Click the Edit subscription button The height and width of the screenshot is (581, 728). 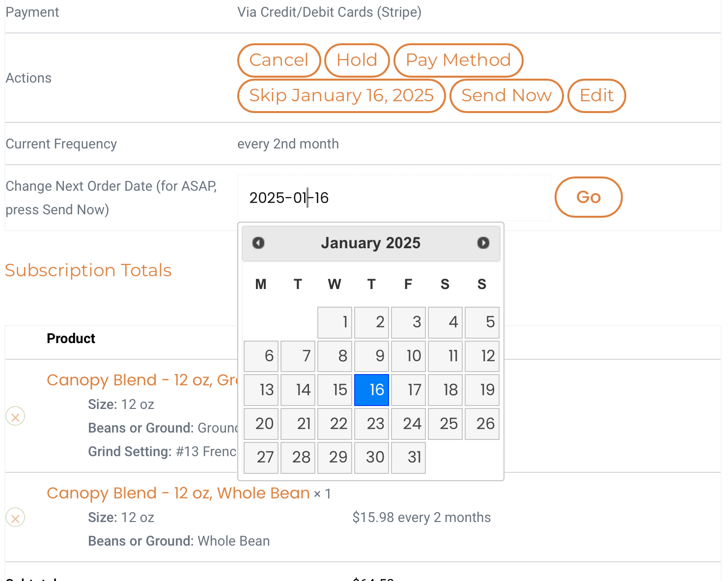(x=596, y=96)
